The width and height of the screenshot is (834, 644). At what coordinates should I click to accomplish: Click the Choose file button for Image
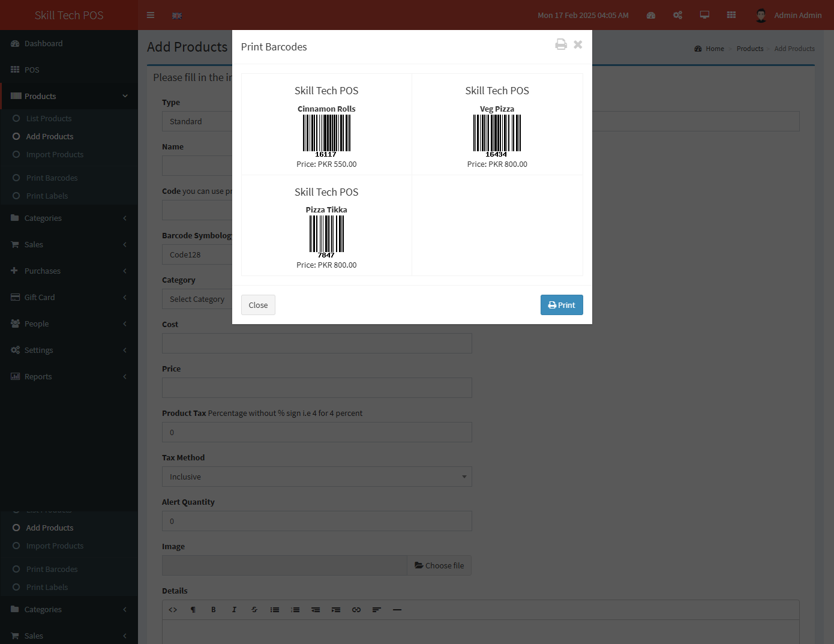[x=439, y=566]
